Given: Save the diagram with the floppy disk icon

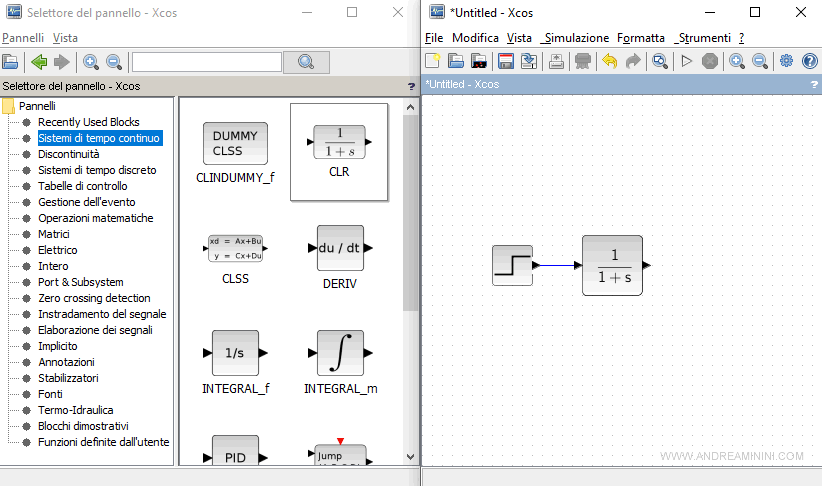Looking at the screenshot, I should pyautogui.click(x=506, y=61).
